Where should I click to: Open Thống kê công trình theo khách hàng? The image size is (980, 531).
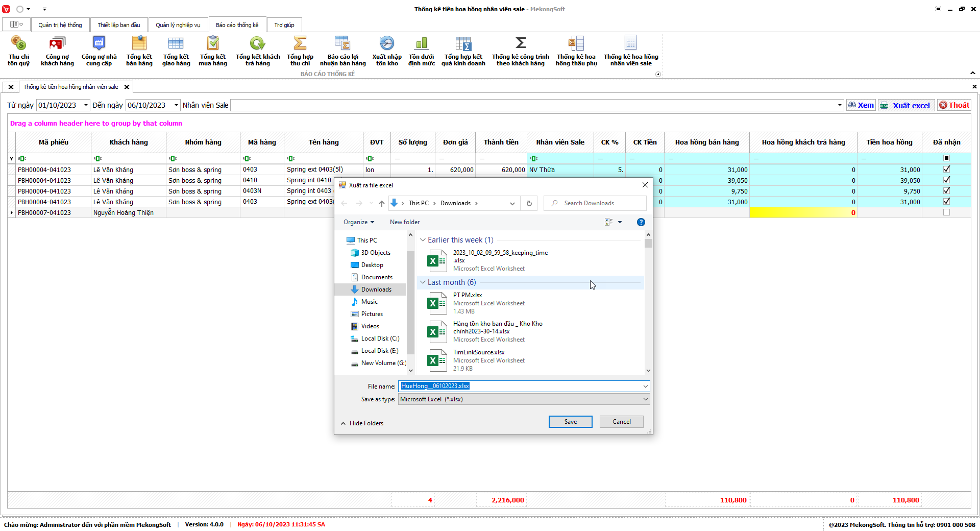[x=521, y=51]
